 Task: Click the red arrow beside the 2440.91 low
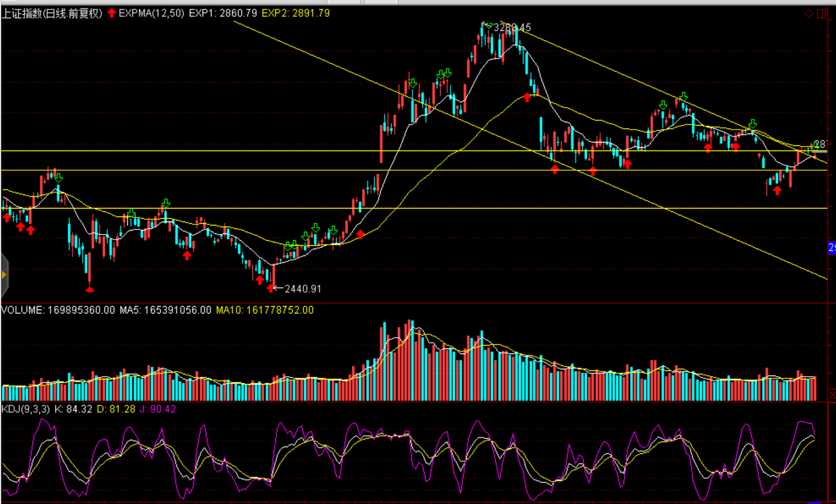(x=271, y=288)
